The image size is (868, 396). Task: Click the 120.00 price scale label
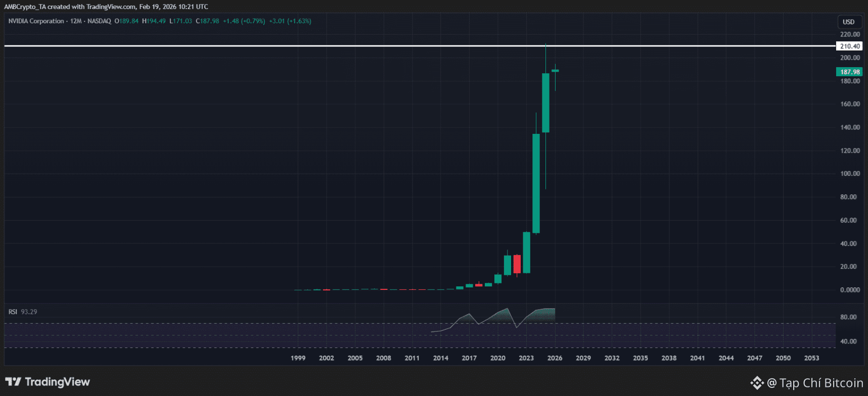[x=850, y=151]
